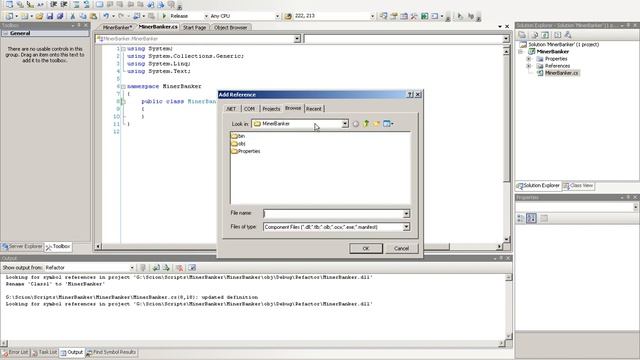
Task: Open the Recent tab in Add Reference
Action: [314, 109]
